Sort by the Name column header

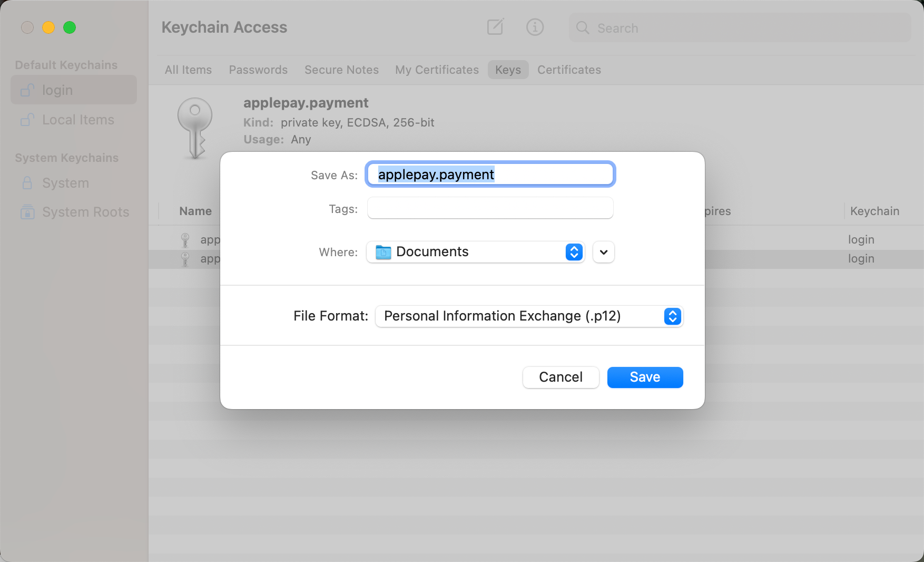click(x=195, y=211)
